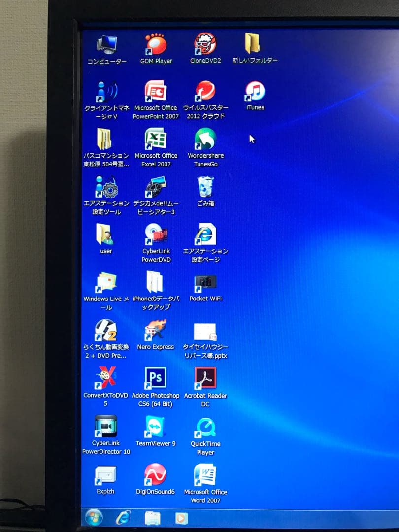Click the TeamViewer 9 shortcut
The width and height of the screenshot is (399, 532).
pyautogui.click(x=156, y=427)
